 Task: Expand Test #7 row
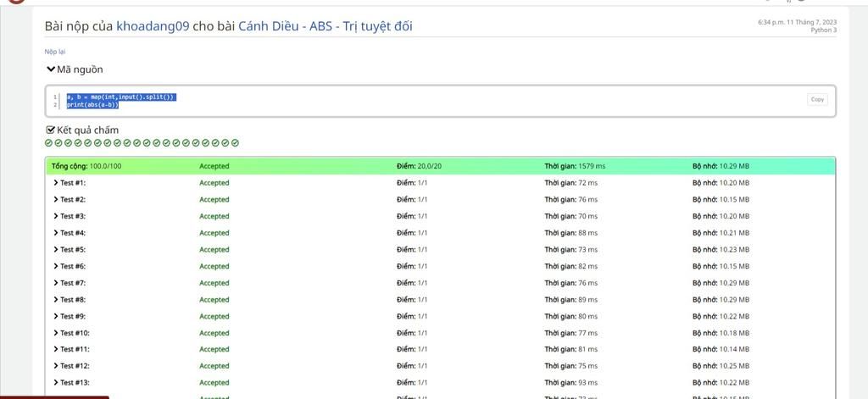(56, 283)
